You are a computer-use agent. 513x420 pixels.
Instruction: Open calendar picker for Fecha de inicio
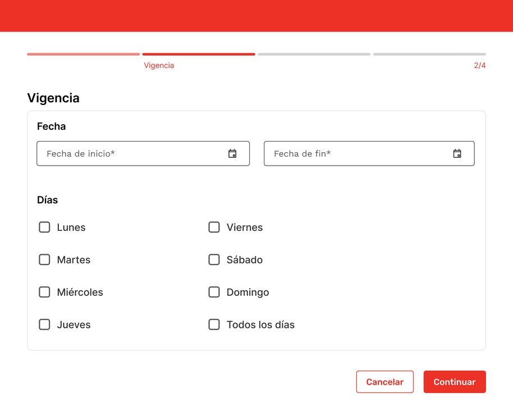[232, 153]
